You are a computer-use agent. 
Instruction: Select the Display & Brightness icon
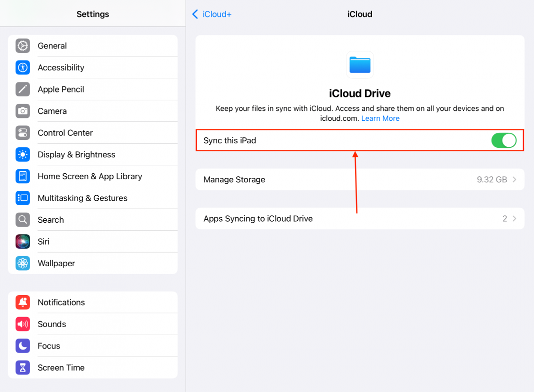22,154
